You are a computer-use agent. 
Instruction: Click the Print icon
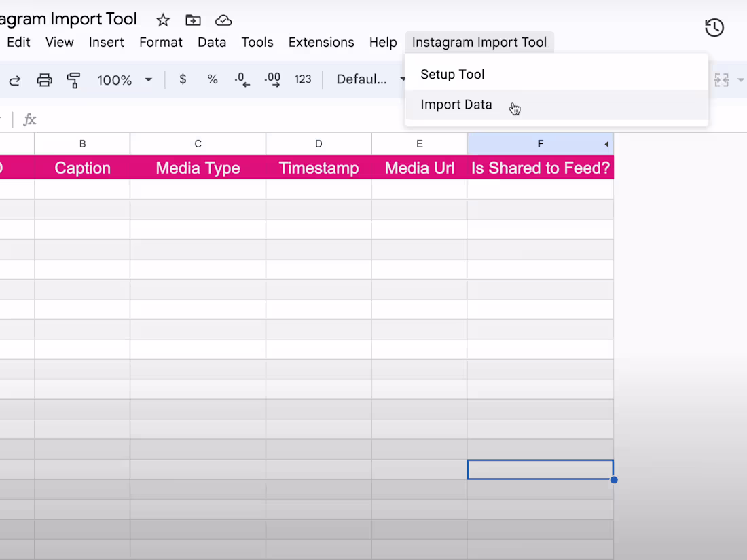(x=44, y=79)
